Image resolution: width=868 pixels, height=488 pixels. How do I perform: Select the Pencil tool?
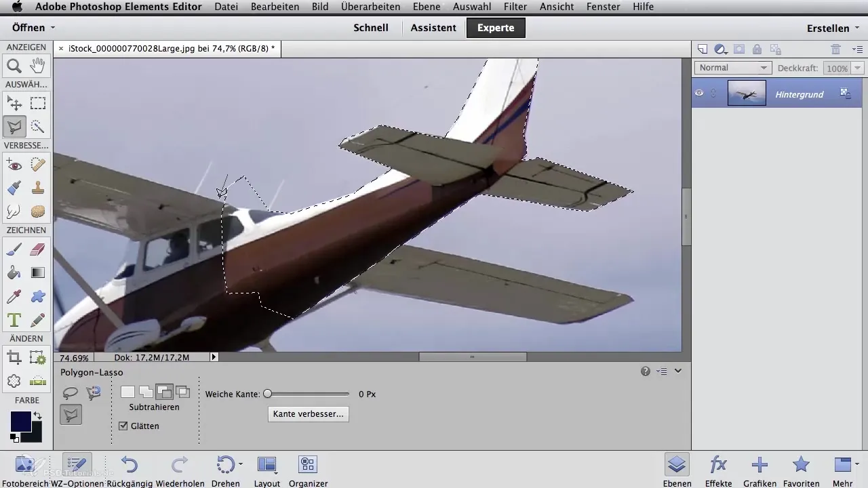(38, 319)
